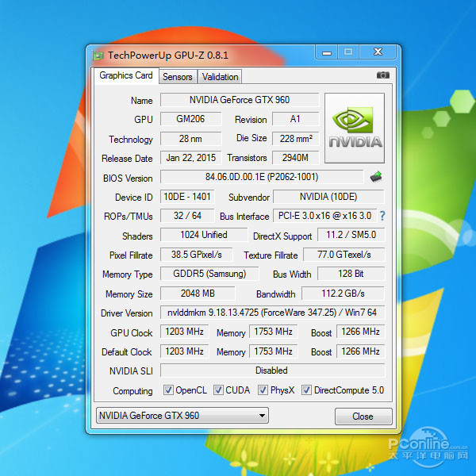Viewport: 476px width, 476px height.
Task: Click the 28 nm Technology field
Action: (x=190, y=139)
